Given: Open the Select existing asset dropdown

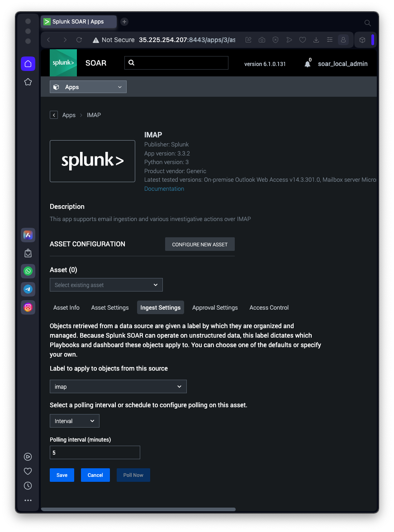Looking at the screenshot, I should click(106, 285).
